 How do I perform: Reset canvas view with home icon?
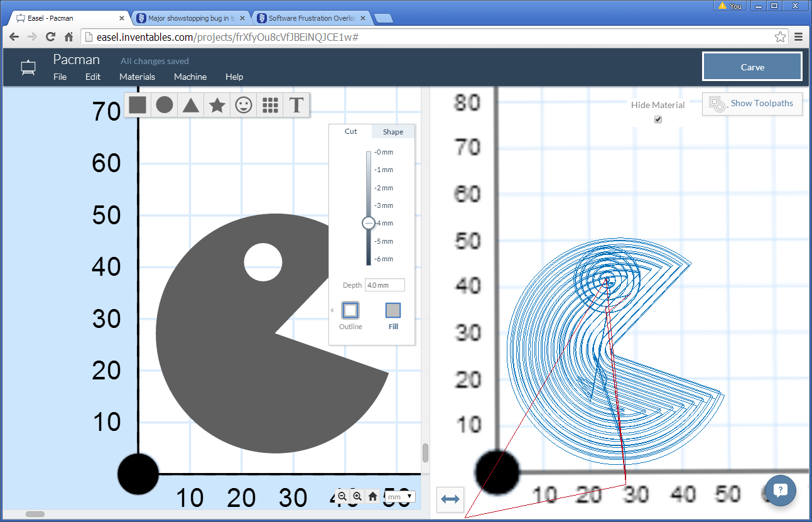(372, 496)
